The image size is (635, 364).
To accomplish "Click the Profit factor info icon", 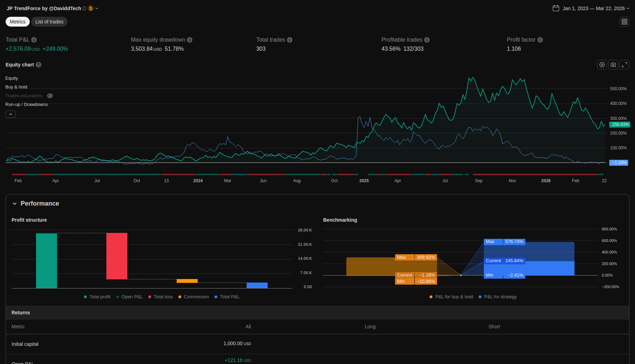I will coord(540,40).
